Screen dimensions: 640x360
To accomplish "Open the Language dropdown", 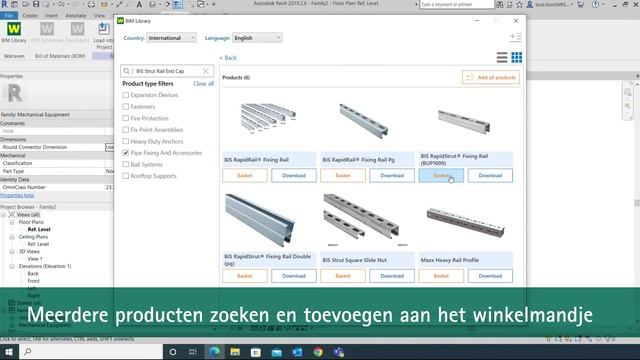I will (x=257, y=38).
